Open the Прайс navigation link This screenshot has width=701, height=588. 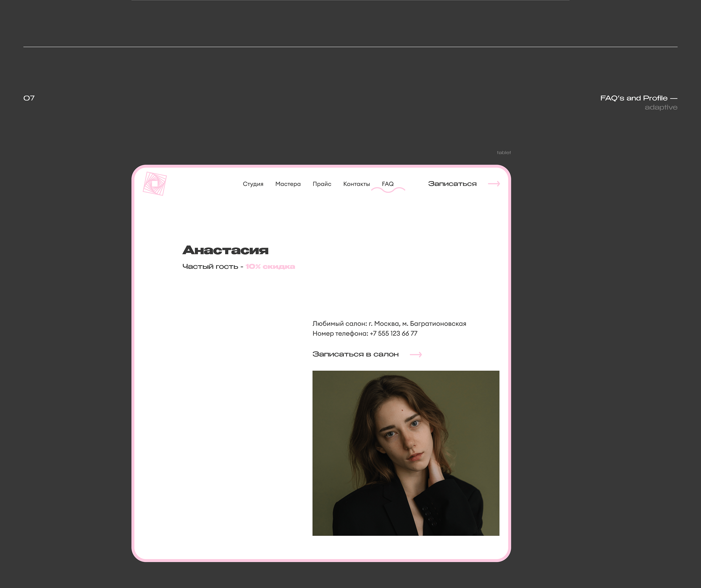[322, 184]
